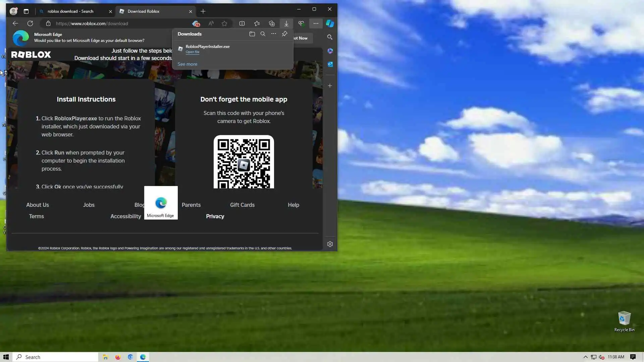Close the Download Roblox tab
This screenshot has width=644, height=362.
click(x=191, y=11)
